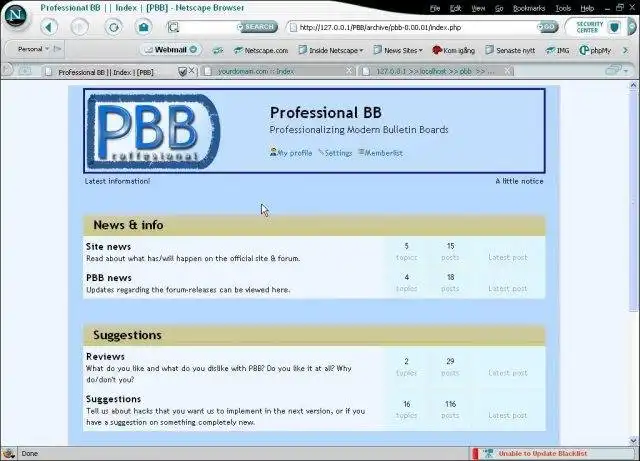Open the Go menu
The height and width of the screenshot is (461, 640).
pos(499,8)
